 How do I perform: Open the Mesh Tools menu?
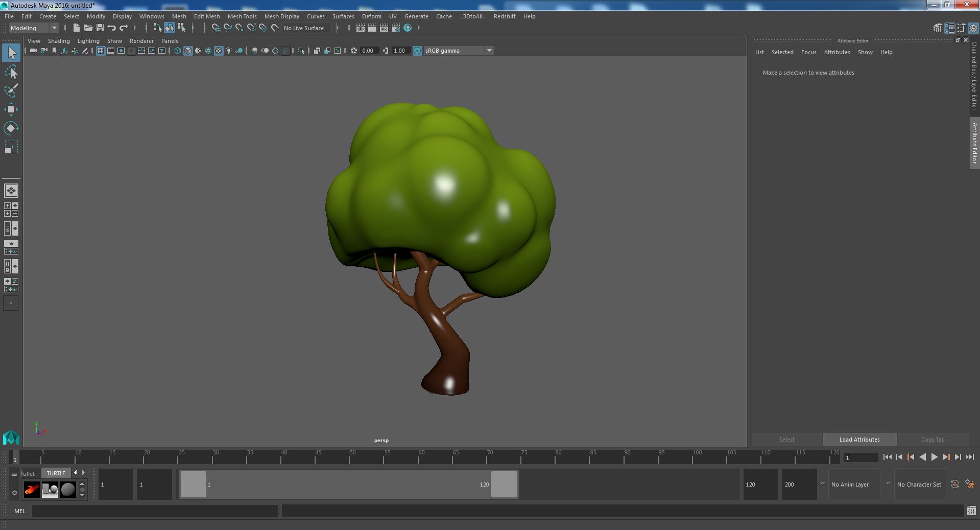242,16
